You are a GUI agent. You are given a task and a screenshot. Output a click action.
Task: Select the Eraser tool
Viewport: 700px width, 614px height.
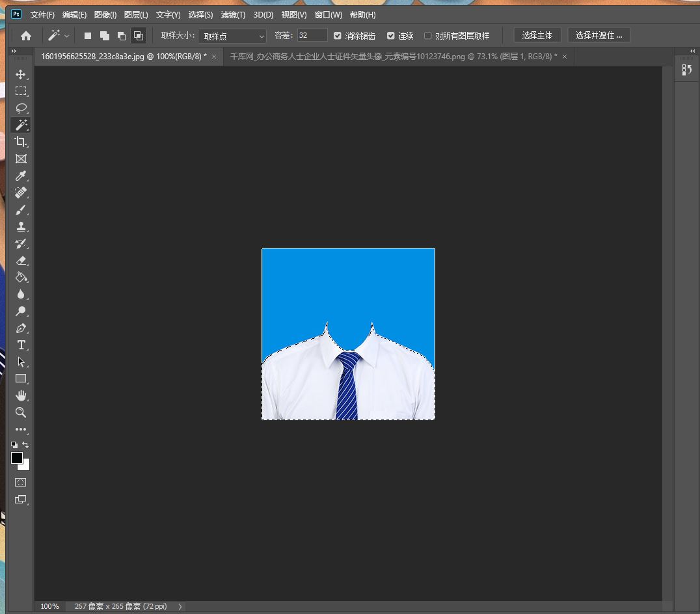click(21, 261)
